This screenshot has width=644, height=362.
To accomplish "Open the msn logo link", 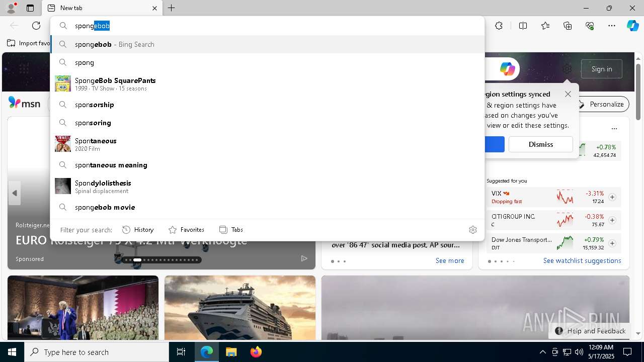I will pos(24,103).
